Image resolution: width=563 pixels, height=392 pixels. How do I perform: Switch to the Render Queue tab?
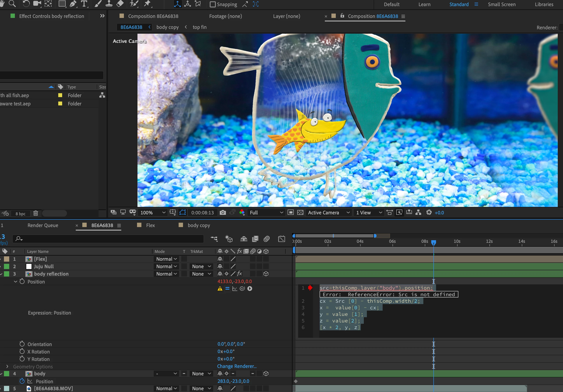[x=43, y=225]
